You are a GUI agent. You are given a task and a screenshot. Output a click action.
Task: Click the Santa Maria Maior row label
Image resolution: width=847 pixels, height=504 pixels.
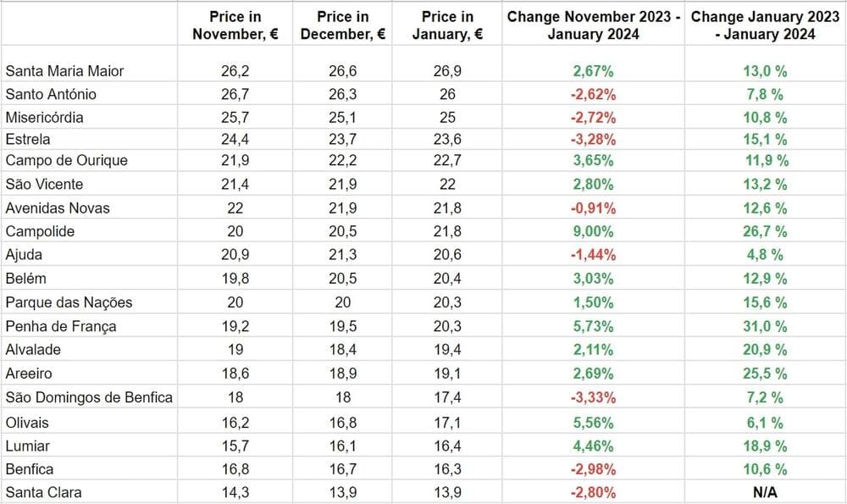pyautogui.click(x=64, y=71)
